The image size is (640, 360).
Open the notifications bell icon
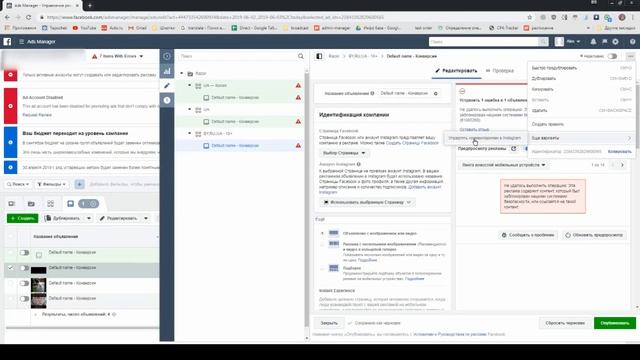point(593,42)
